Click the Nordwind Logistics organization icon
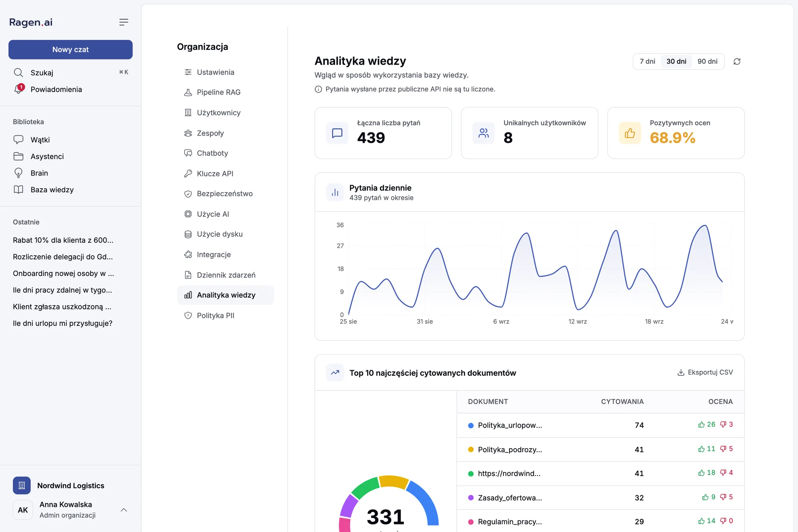The image size is (798, 532). pos(22,485)
